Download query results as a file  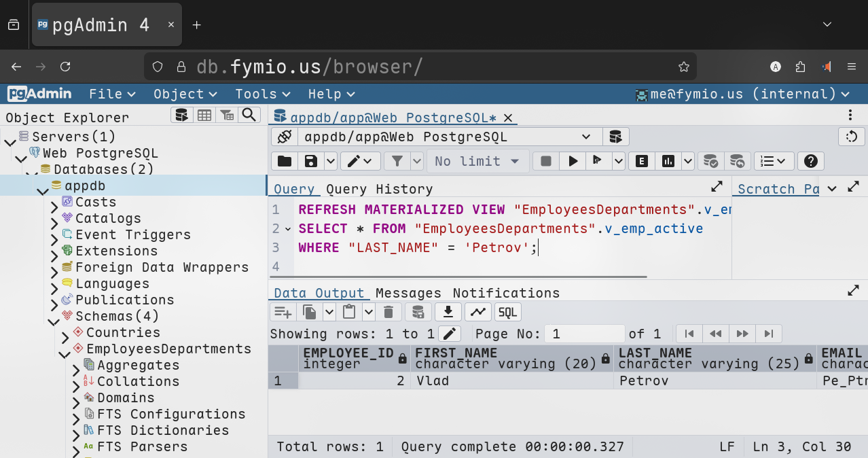448,312
